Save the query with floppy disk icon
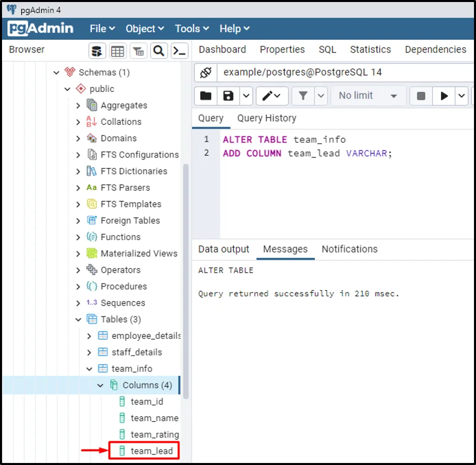Image resolution: width=476 pixels, height=465 pixels. (x=228, y=96)
